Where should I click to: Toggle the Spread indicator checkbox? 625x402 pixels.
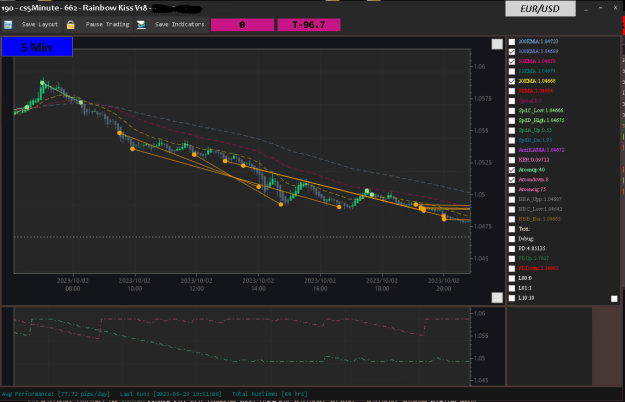pos(512,101)
